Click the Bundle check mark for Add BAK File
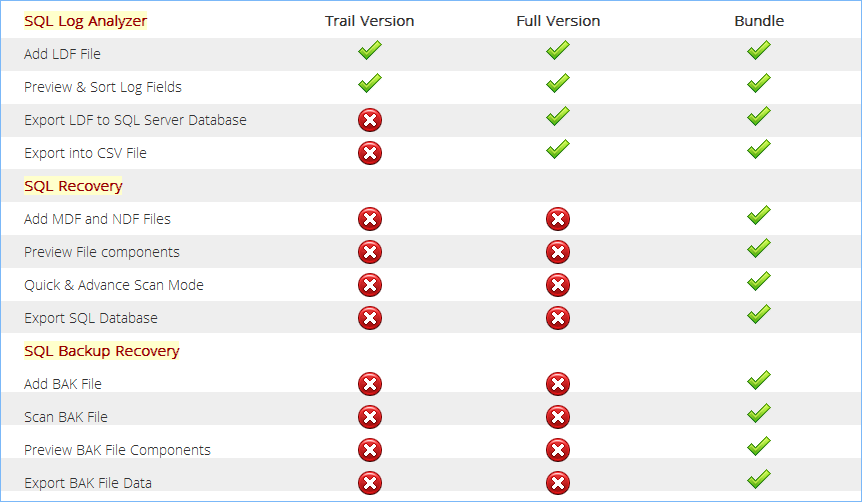This screenshot has height=502, width=862. [x=759, y=380]
